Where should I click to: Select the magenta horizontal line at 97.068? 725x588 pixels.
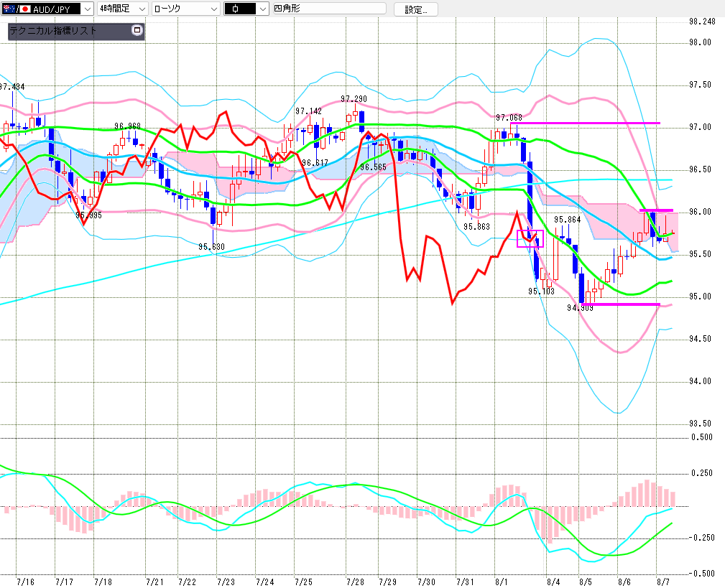(x=585, y=123)
